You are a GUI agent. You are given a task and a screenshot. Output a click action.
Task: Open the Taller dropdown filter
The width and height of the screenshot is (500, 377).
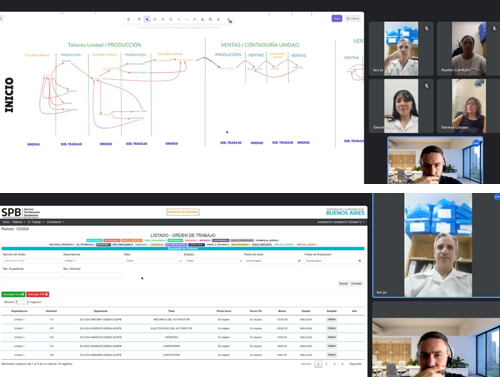pyautogui.click(x=153, y=261)
